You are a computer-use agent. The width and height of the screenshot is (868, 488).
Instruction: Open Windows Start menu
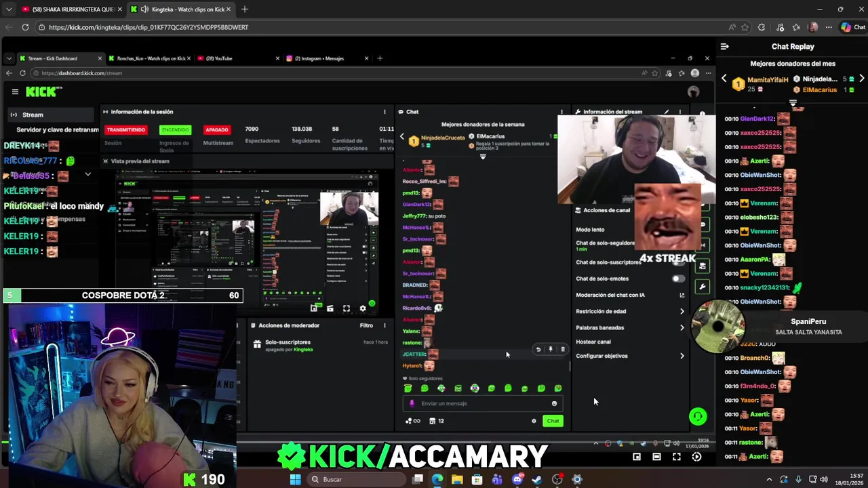point(295,479)
